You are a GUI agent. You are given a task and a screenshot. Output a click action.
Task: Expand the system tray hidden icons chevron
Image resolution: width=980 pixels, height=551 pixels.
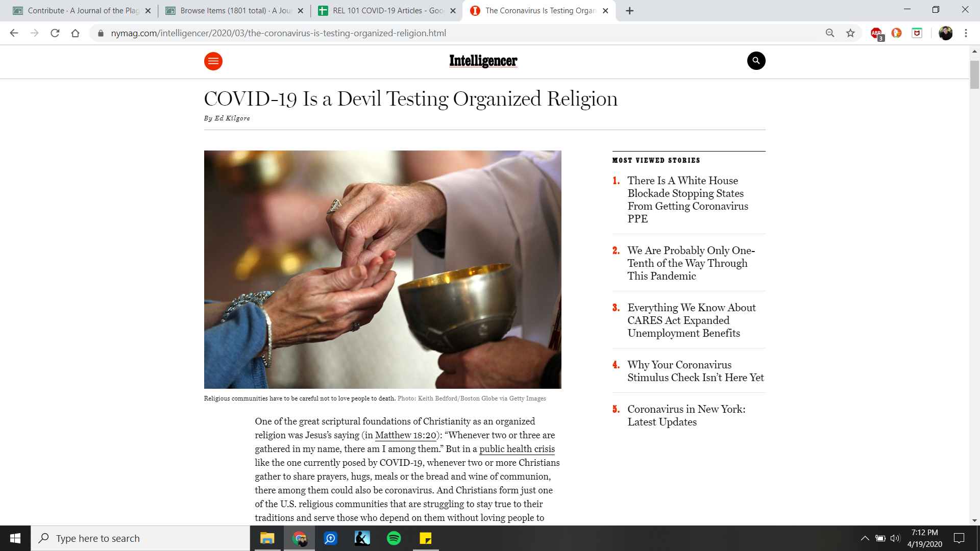point(865,538)
